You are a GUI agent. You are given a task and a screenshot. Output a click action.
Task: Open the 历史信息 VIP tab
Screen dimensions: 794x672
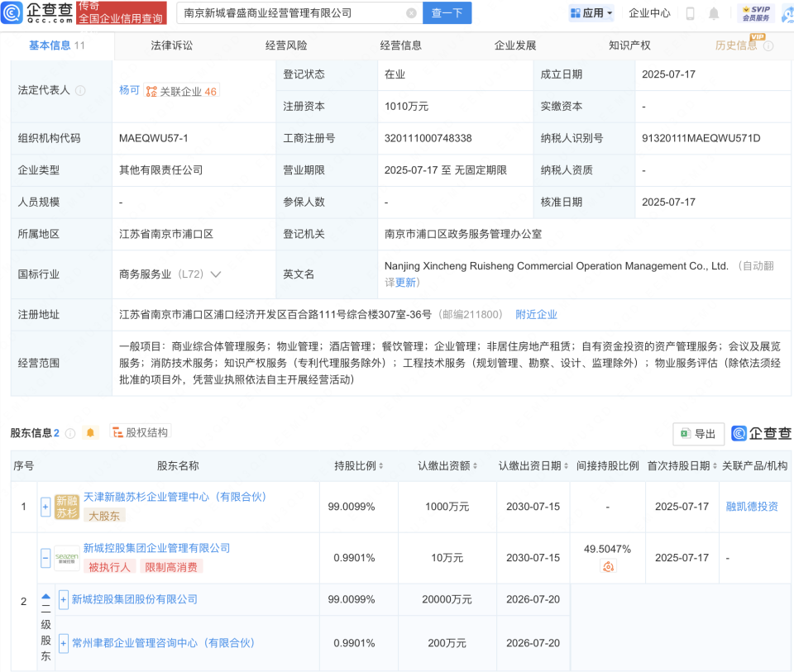pos(736,45)
